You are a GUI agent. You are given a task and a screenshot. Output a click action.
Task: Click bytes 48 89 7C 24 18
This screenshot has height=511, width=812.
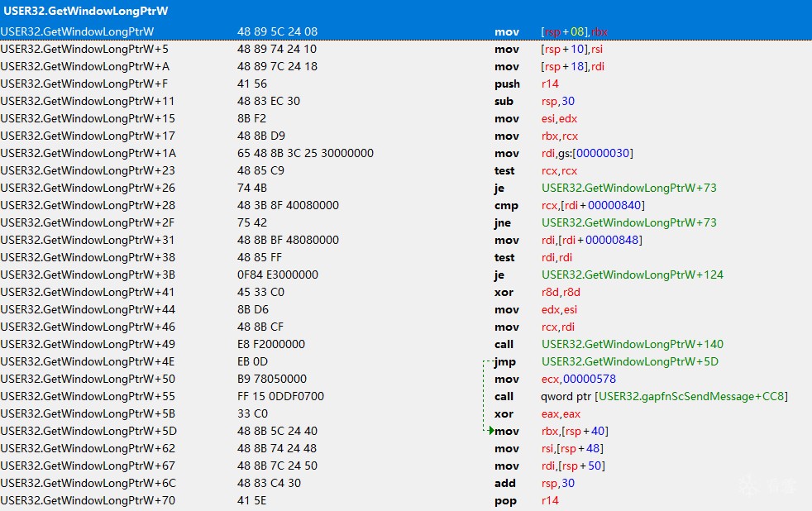[x=277, y=66]
